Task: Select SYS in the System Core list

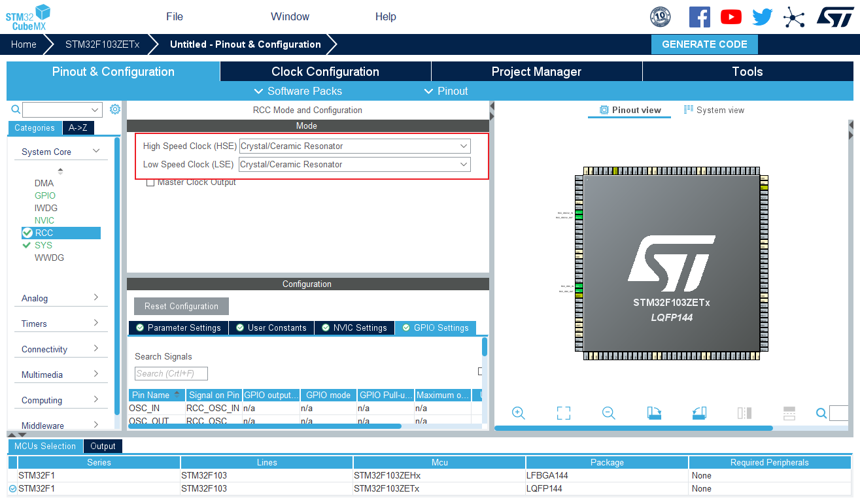Action: tap(43, 245)
